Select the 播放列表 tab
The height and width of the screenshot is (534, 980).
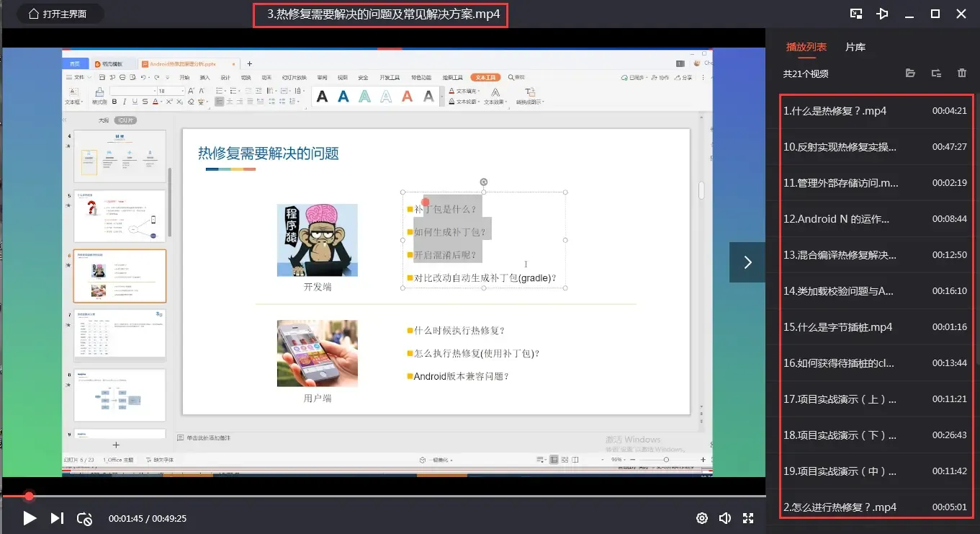(806, 46)
